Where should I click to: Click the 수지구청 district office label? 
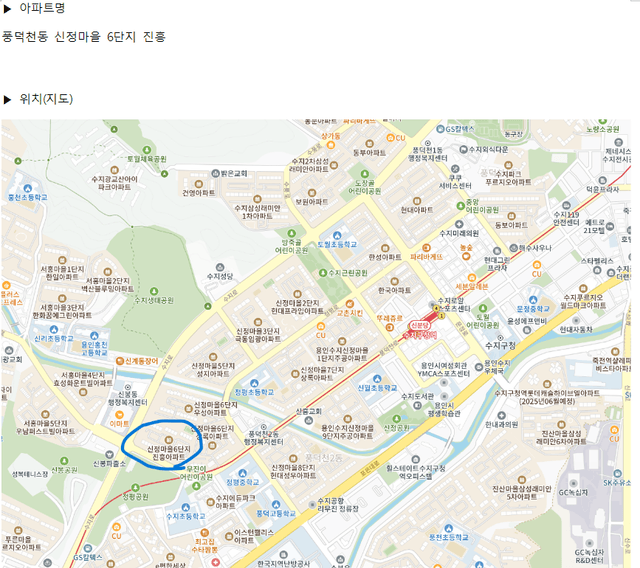[x=500, y=346]
